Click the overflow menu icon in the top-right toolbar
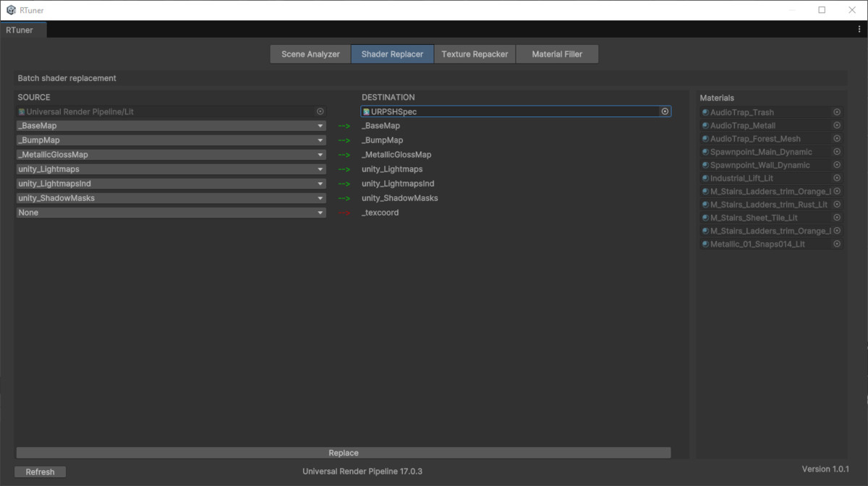The height and width of the screenshot is (486, 868). coord(860,29)
